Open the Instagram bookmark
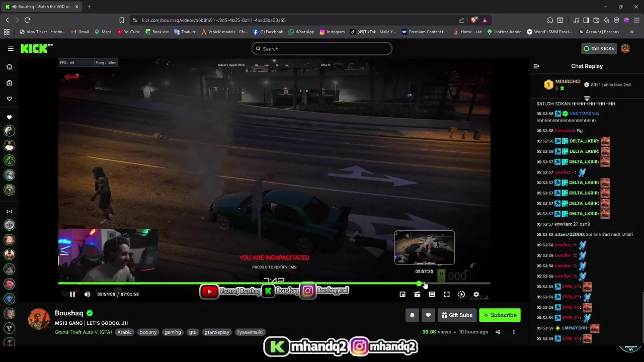644x362 pixels. tap(332, 32)
